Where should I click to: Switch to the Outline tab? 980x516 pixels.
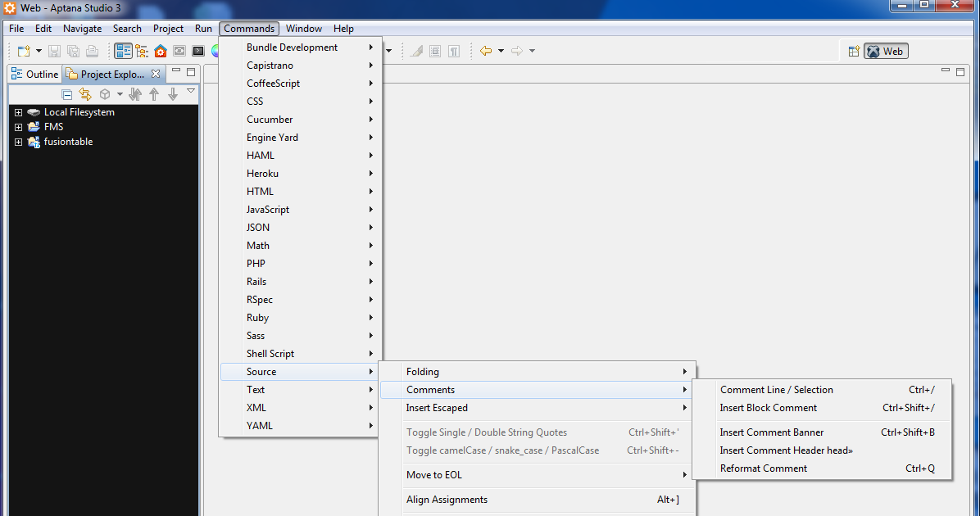click(35, 75)
